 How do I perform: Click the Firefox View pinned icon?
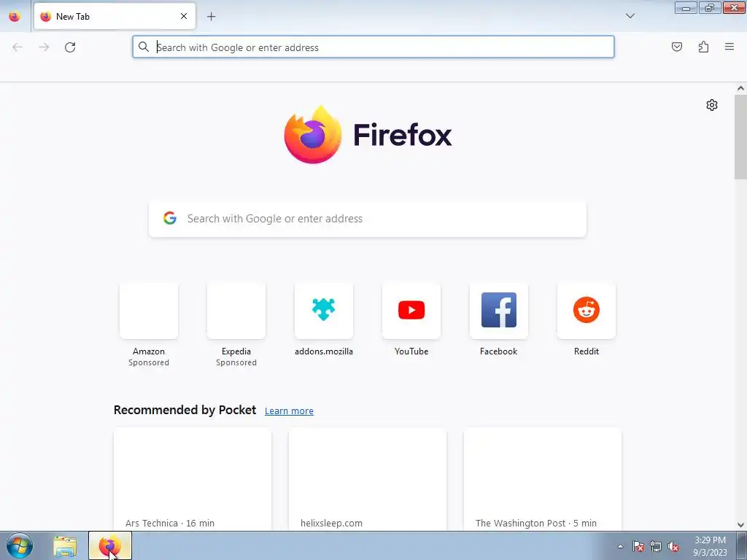(15, 16)
